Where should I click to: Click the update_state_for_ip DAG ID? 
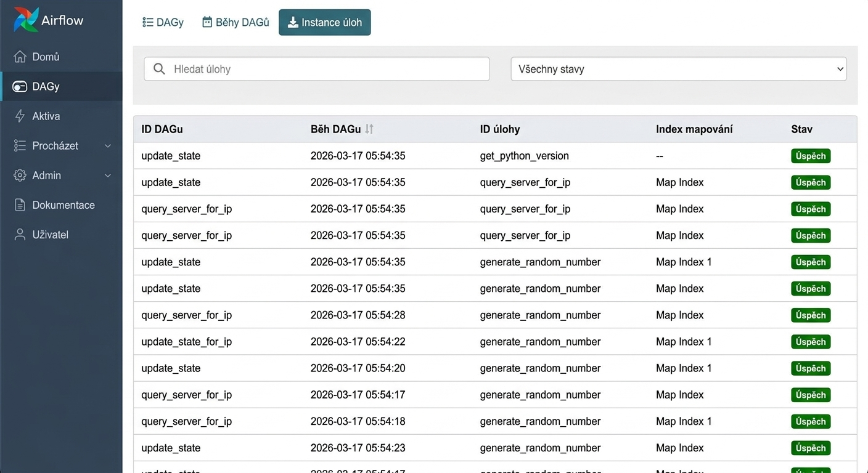pos(187,342)
